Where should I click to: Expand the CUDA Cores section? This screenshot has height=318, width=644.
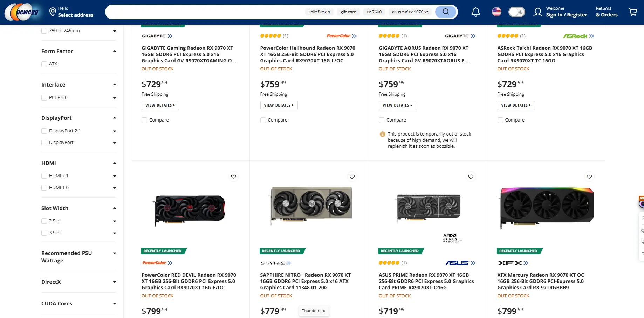[114, 304]
